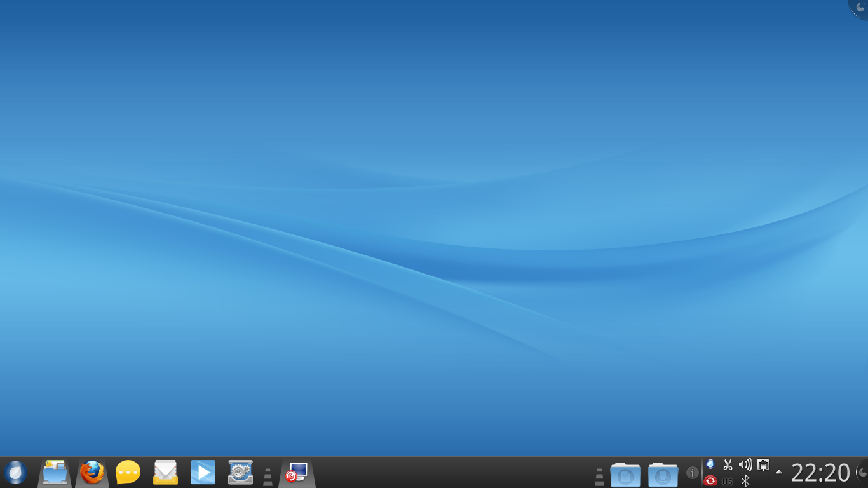The width and height of the screenshot is (868, 488).
Task: Launch the media player
Action: pyautogui.click(x=202, y=471)
